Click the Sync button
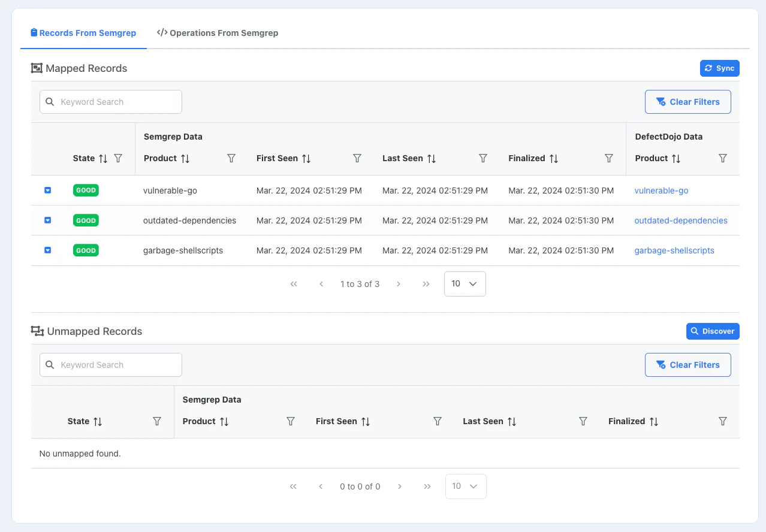This screenshot has width=766, height=532. pyautogui.click(x=719, y=68)
